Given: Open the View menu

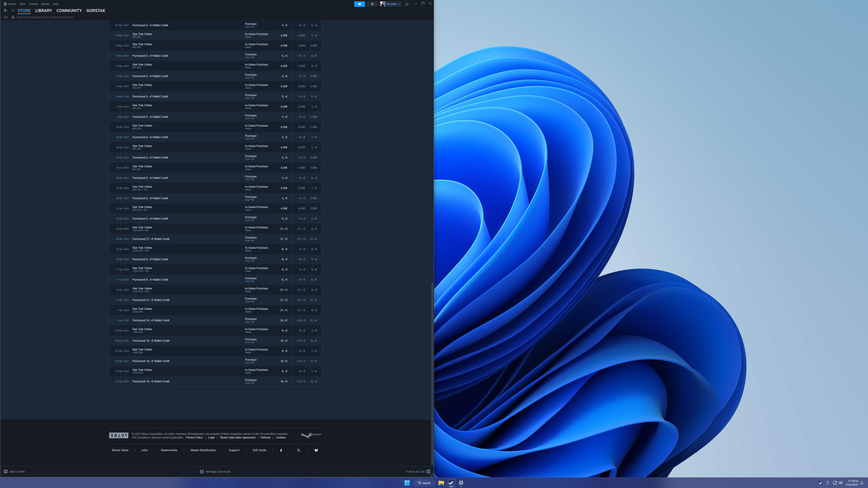Looking at the screenshot, I should (22, 4).
